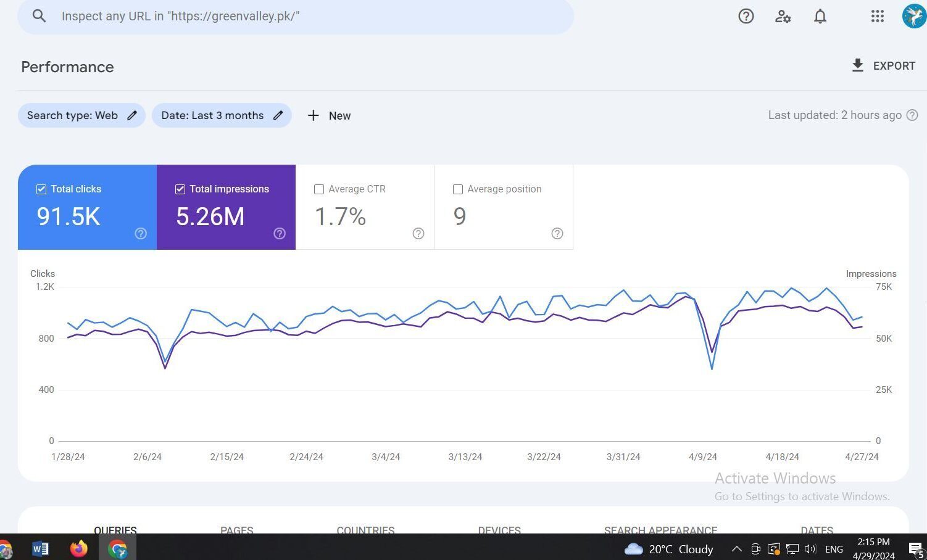The height and width of the screenshot is (560, 927).
Task: Open the Google apps grid
Action: point(877,16)
